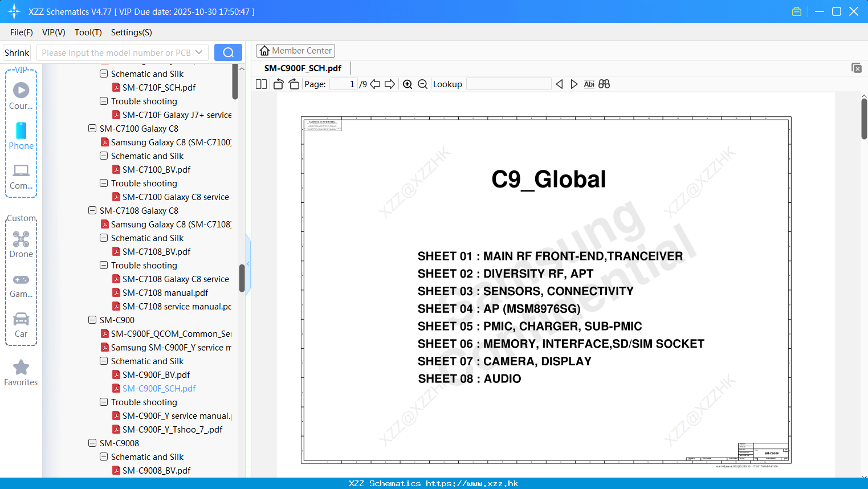
Task: Find previous lookup result
Action: click(559, 84)
